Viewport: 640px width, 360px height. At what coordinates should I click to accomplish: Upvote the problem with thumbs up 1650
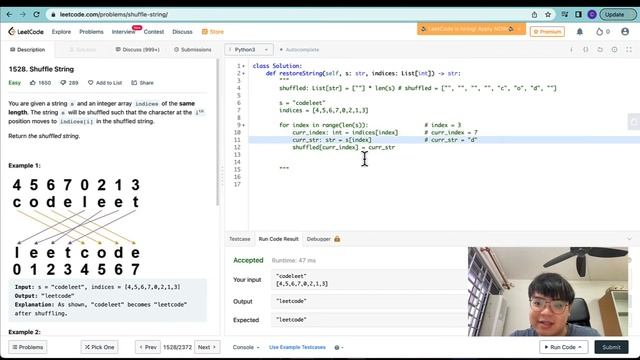tap(40, 82)
